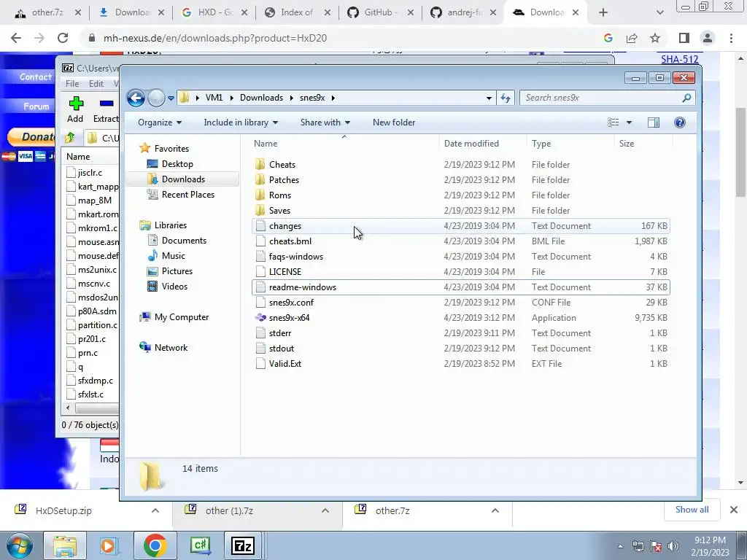747x560 pixels.
Task: Select the readme-windows file
Action: [461, 287]
